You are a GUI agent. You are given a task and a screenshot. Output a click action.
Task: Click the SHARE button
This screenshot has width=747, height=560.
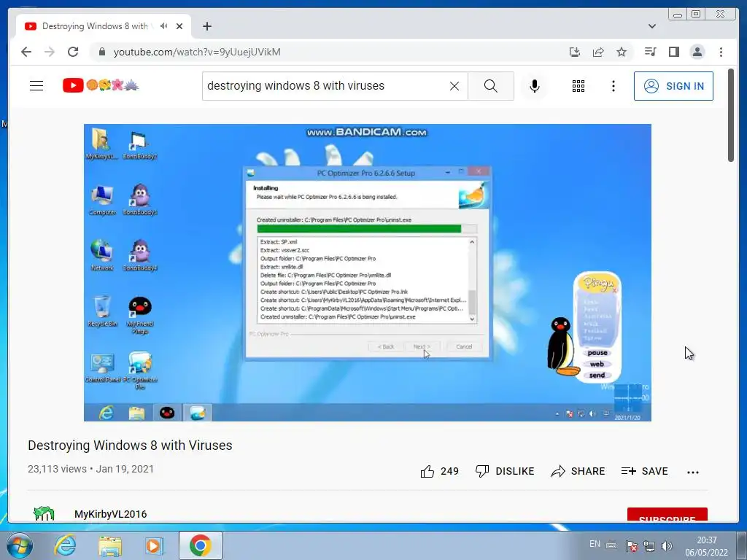click(x=578, y=472)
